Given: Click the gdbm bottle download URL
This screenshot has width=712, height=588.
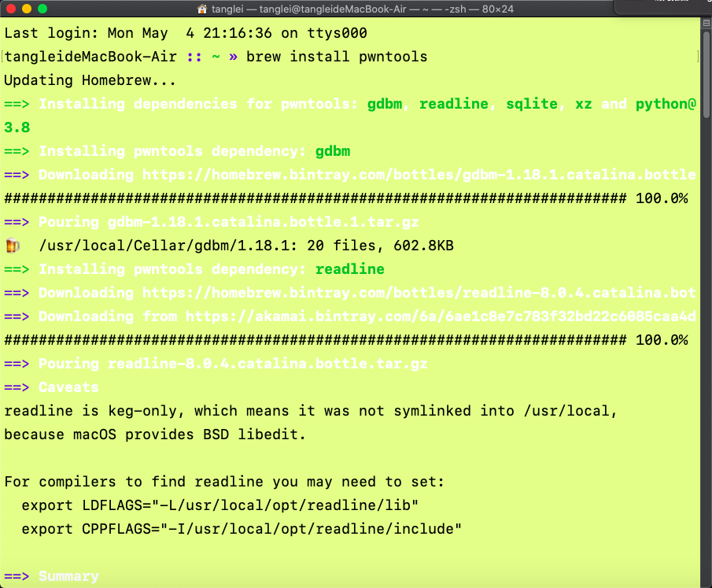Looking at the screenshot, I should [x=419, y=175].
